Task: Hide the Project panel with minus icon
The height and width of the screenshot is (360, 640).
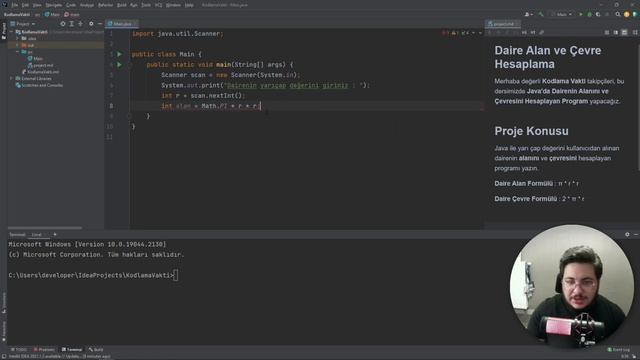Action: [100, 24]
